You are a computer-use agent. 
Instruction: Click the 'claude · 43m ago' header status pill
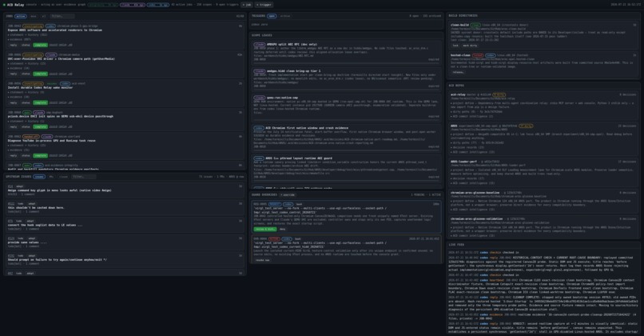(x=133, y=5)
